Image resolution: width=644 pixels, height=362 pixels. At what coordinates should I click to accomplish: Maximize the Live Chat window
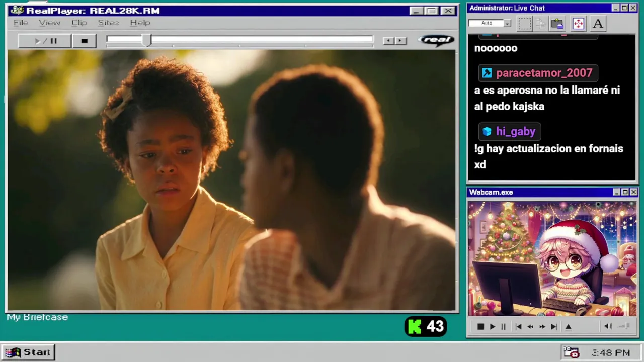pos(624,8)
